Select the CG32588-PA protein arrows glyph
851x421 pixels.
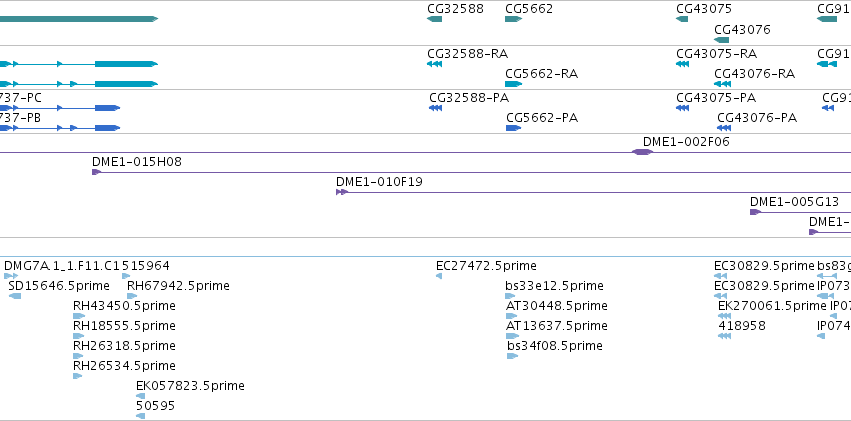point(436,108)
